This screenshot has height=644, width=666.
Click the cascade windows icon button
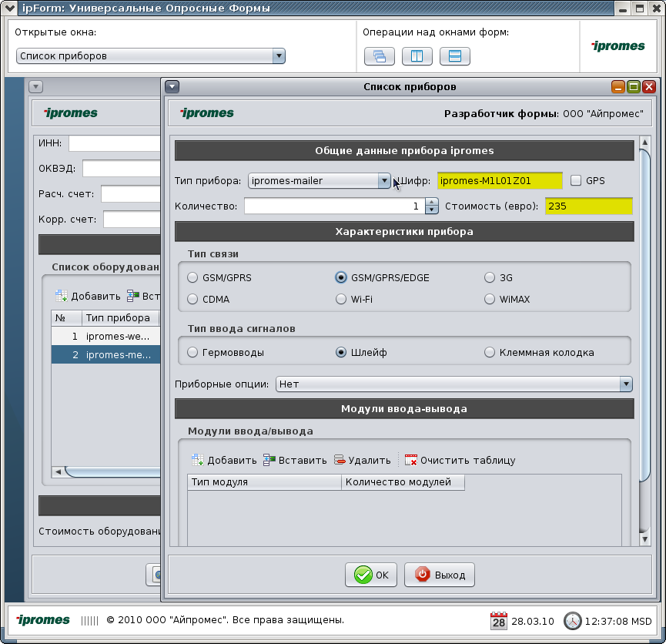[x=380, y=56]
